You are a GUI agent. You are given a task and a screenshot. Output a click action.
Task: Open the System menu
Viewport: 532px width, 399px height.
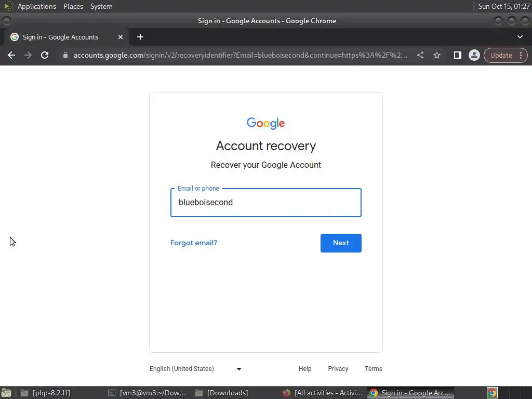(101, 6)
